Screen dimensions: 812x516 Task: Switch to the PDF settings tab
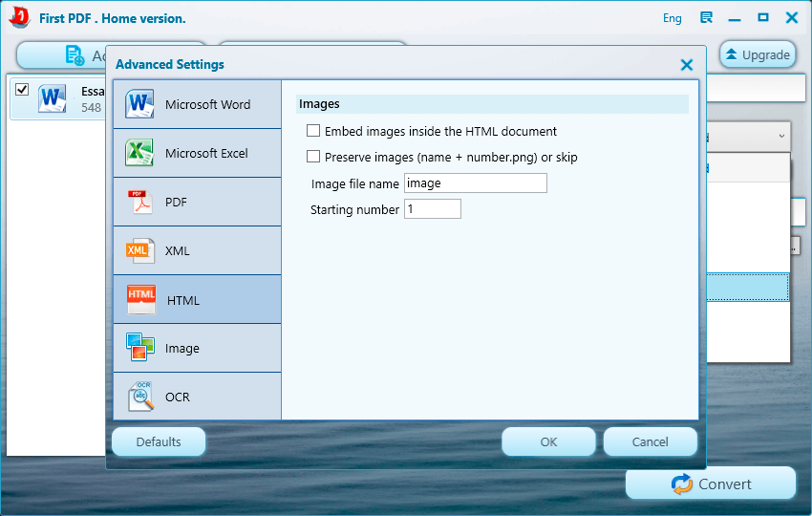pos(198,202)
